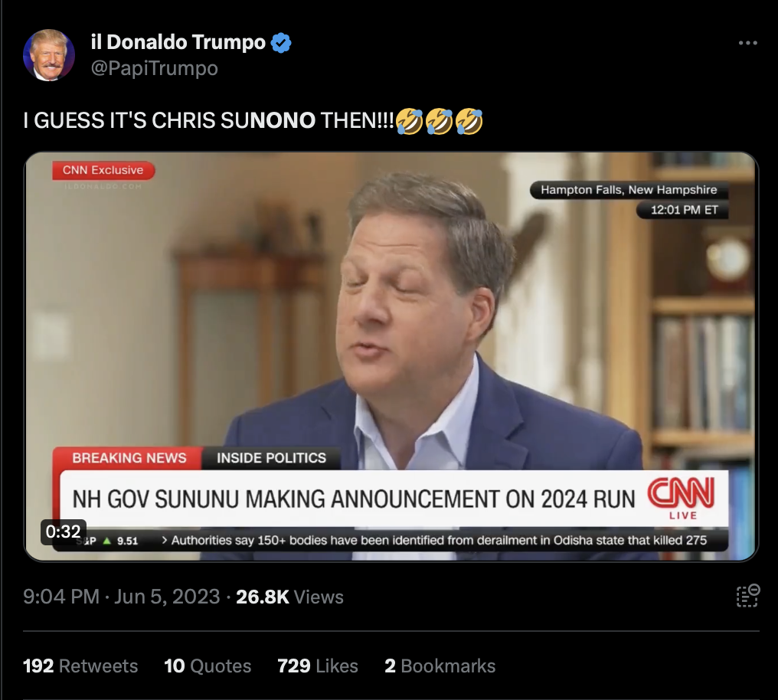Click the first laughing emoji in tweet
Screen dimensions: 778x700
pyautogui.click(x=410, y=121)
